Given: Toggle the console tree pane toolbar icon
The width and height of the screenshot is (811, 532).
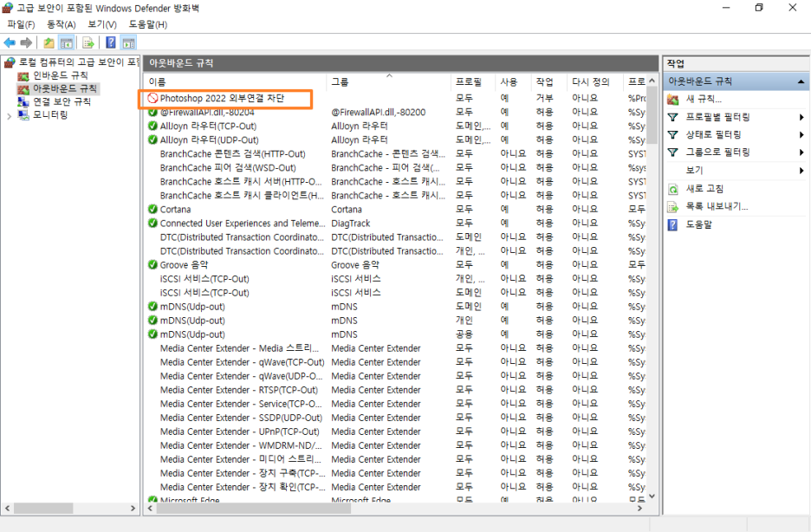Looking at the screenshot, I should [x=66, y=43].
